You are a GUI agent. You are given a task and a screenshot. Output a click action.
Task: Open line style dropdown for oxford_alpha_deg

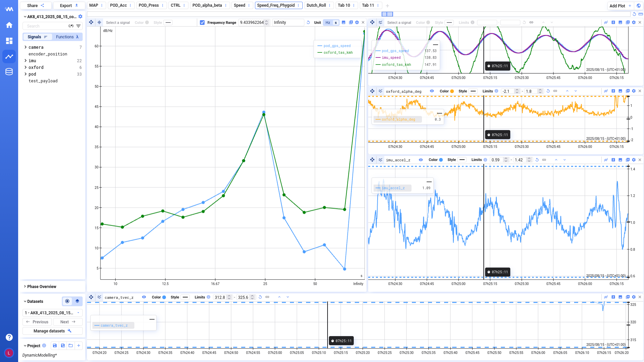[x=473, y=91]
